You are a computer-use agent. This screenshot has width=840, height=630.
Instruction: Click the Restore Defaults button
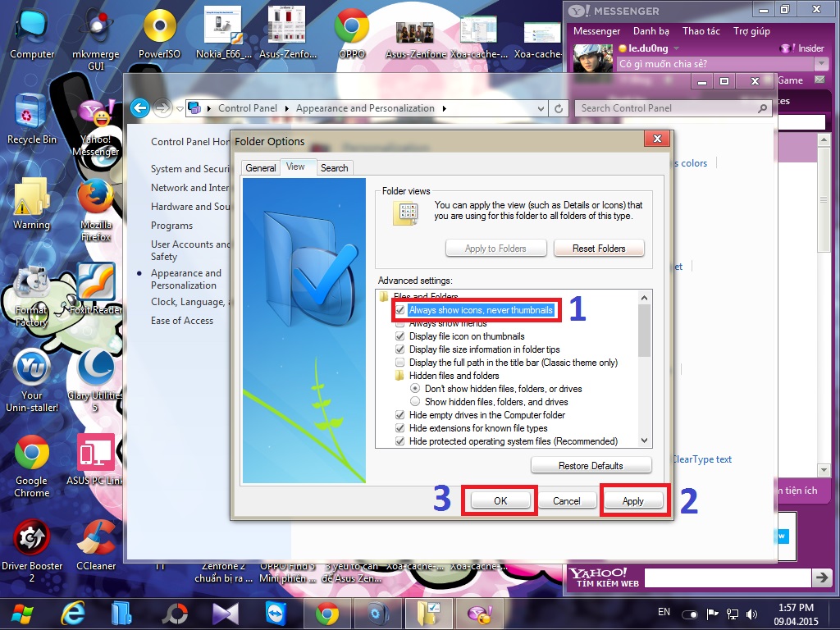pyautogui.click(x=591, y=465)
